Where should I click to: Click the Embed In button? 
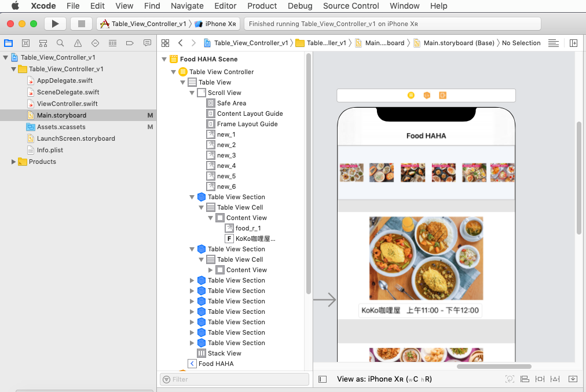coord(573,379)
